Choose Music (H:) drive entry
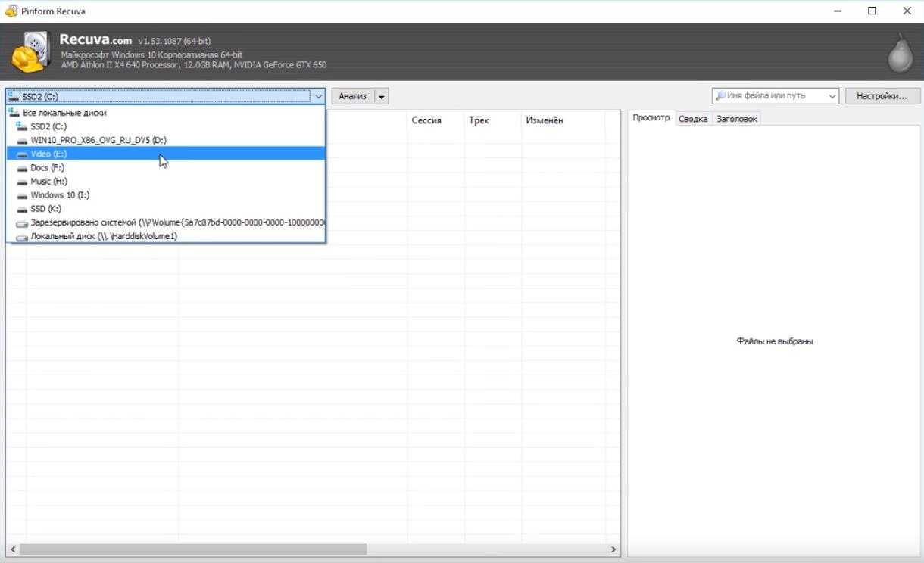Image resolution: width=924 pixels, height=563 pixels. pos(166,182)
